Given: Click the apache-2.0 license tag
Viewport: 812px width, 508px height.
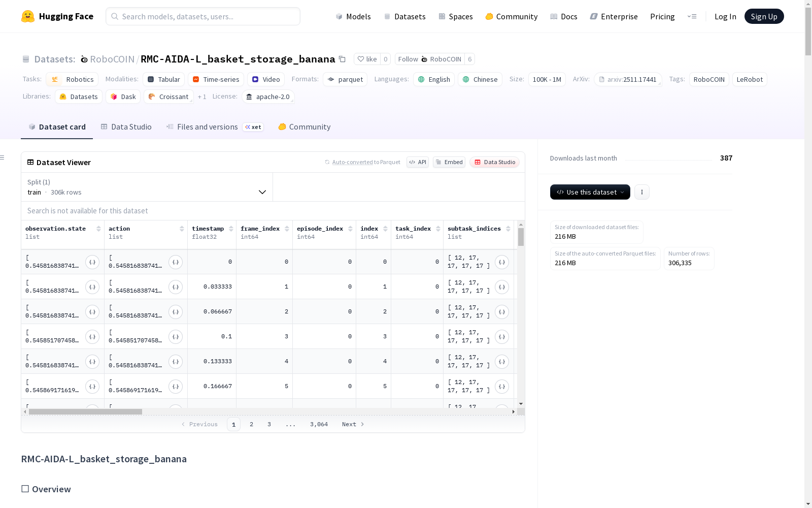Looking at the screenshot, I should [268, 97].
